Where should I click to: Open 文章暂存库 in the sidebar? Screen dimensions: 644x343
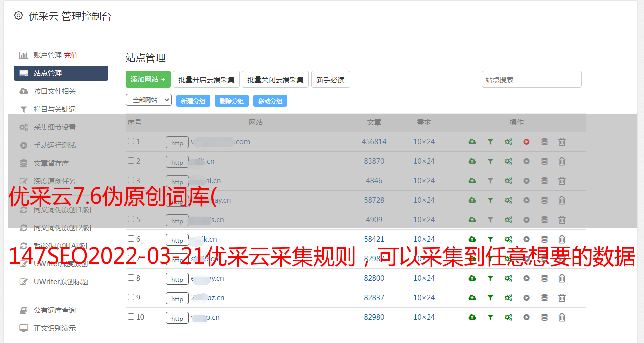tap(51, 163)
